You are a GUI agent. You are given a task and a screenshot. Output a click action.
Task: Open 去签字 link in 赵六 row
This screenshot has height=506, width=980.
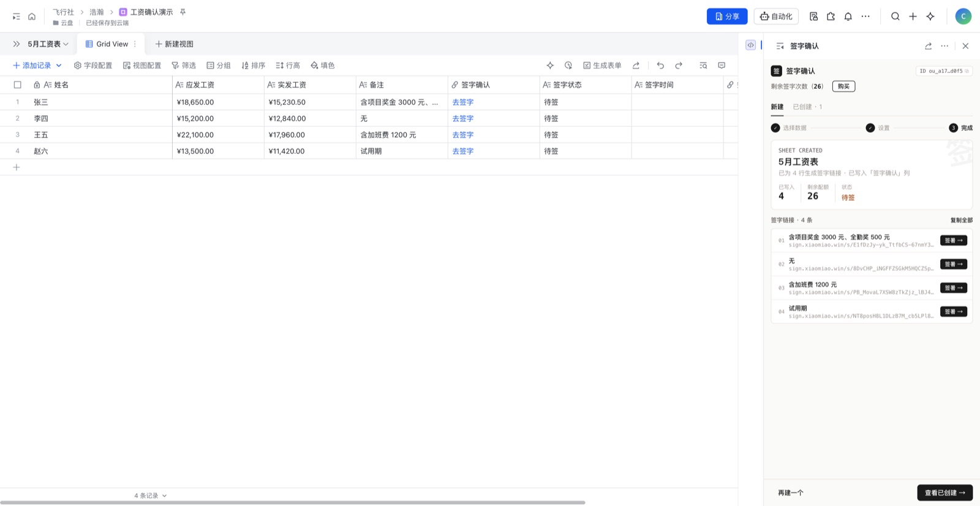point(463,151)
